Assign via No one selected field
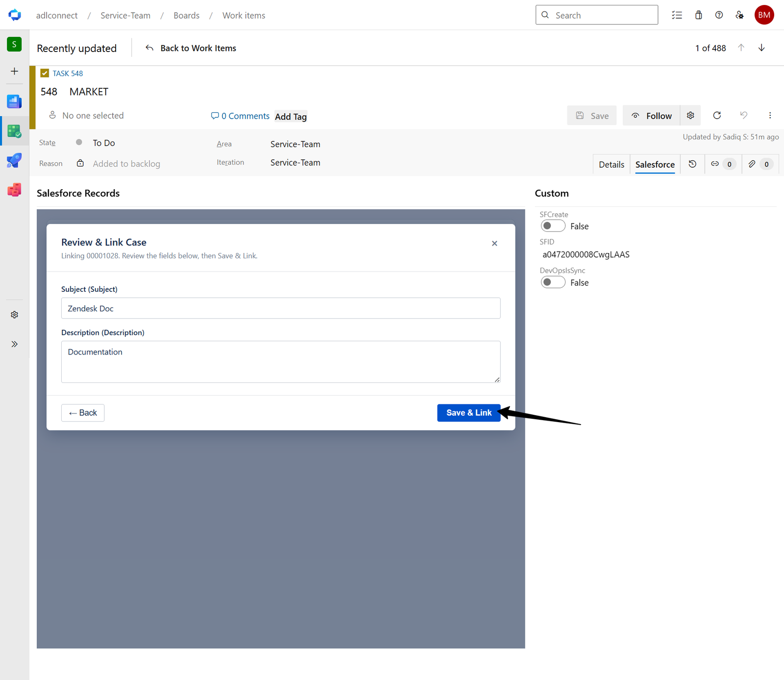 click(x=86, y=115)
